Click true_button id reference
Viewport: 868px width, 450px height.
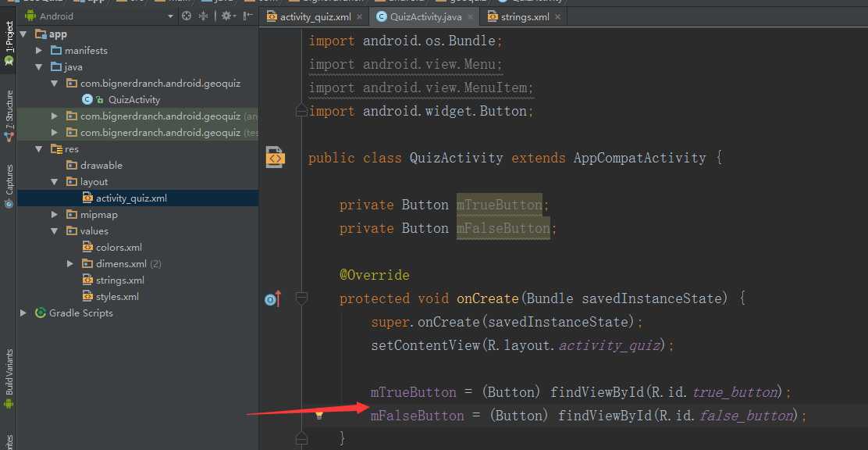click(735, 393)
